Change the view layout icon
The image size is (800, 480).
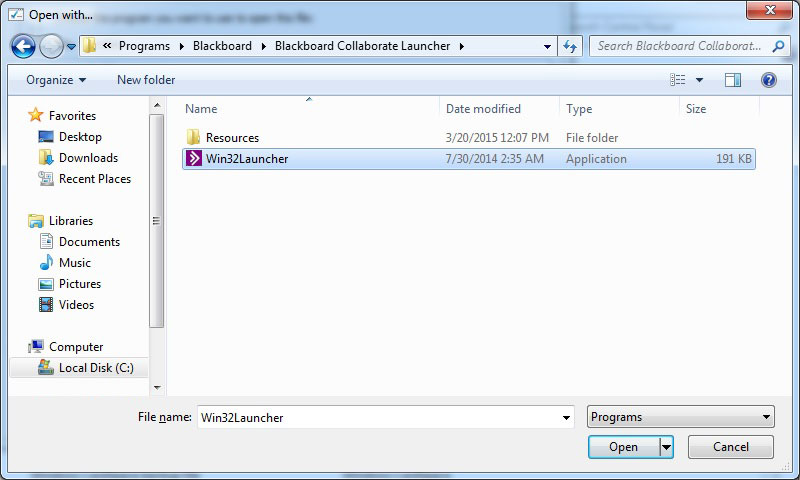678,80
